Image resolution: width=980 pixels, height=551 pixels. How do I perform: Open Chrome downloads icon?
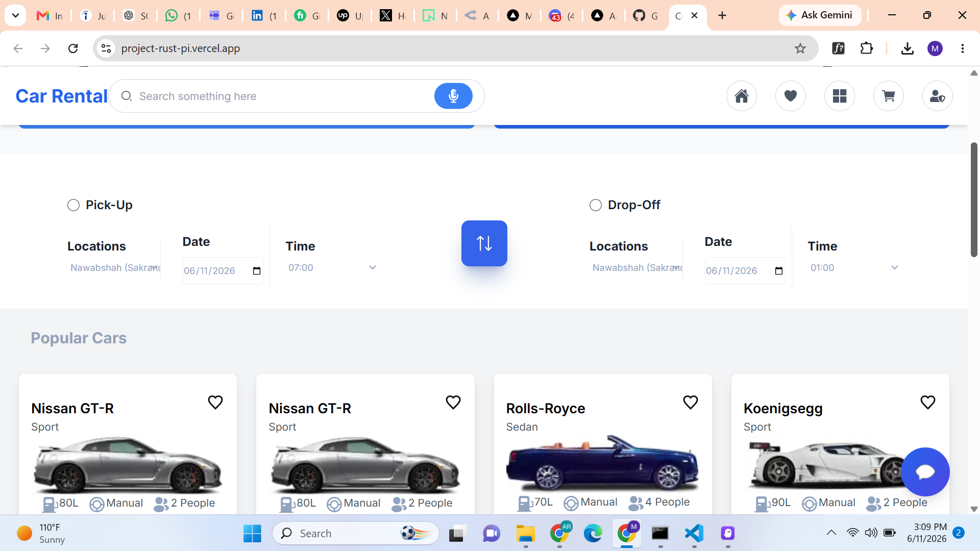coord(908,48)
